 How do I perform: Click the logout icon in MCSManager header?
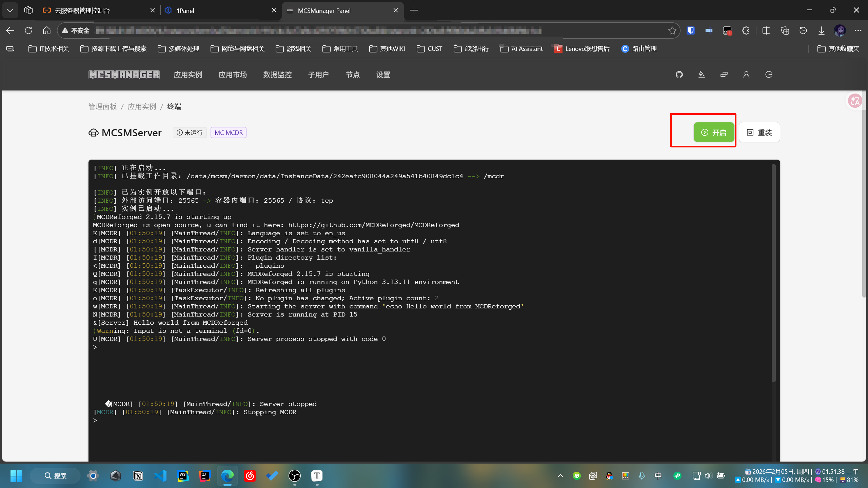(x=769, y=75)
